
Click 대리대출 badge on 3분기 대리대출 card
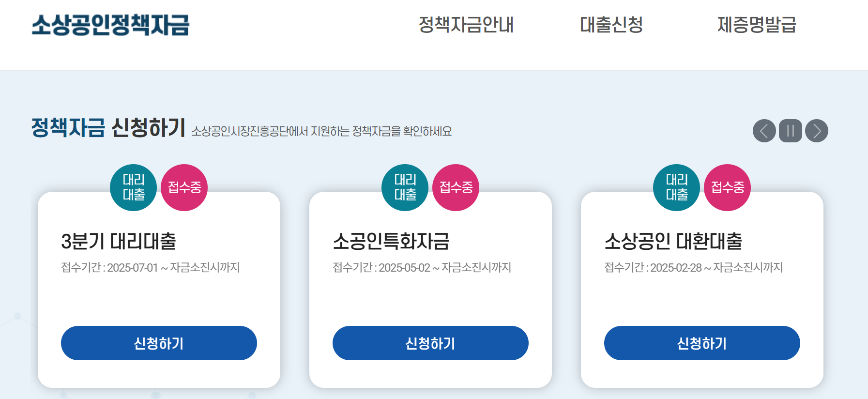click(x=133, y=187)
